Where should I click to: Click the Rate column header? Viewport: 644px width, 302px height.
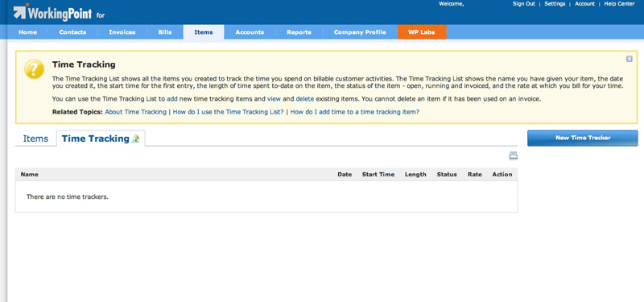(x=475, y=174)
